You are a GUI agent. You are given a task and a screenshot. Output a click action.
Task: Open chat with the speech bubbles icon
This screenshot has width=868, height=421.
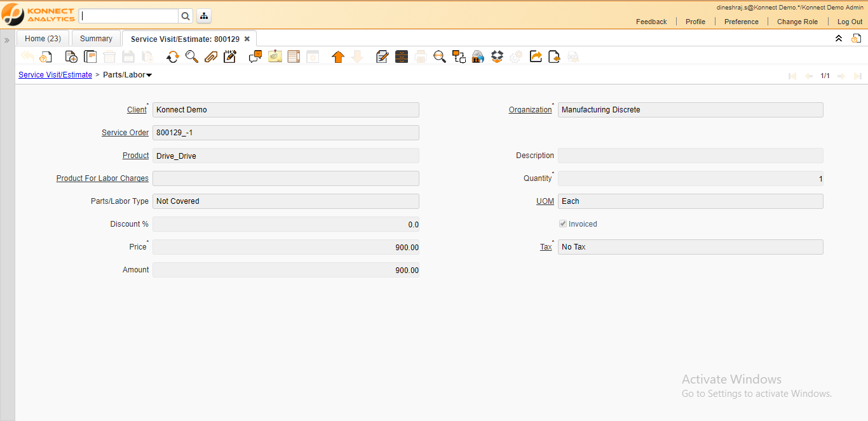point(255,57)
